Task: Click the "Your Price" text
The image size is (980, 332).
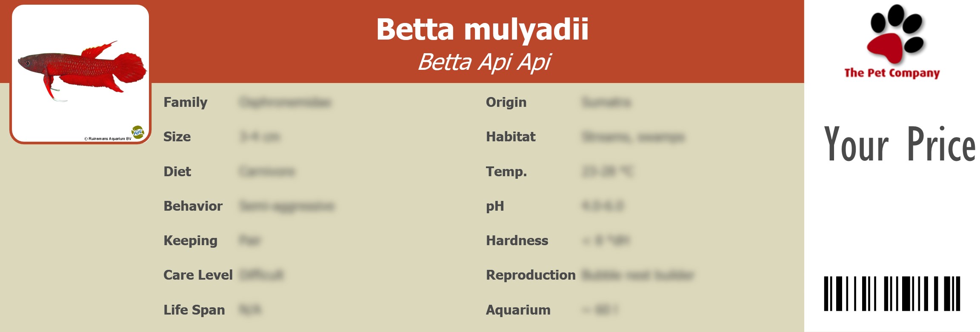Action: pos(899,145)
